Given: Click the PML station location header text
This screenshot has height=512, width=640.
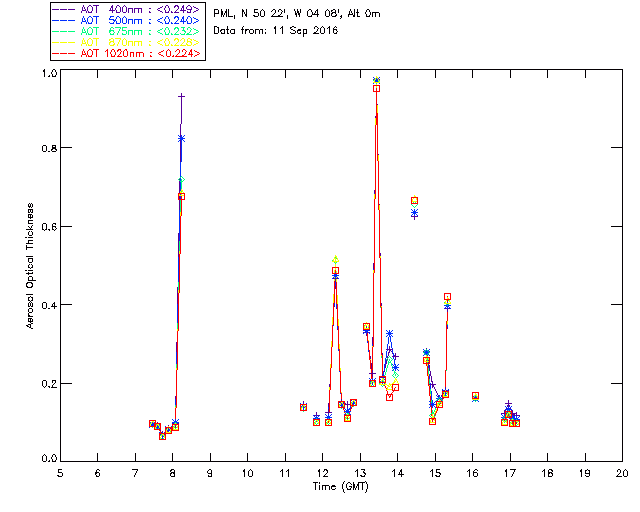Looking at the screenshot, I should (x=297, y=13).
